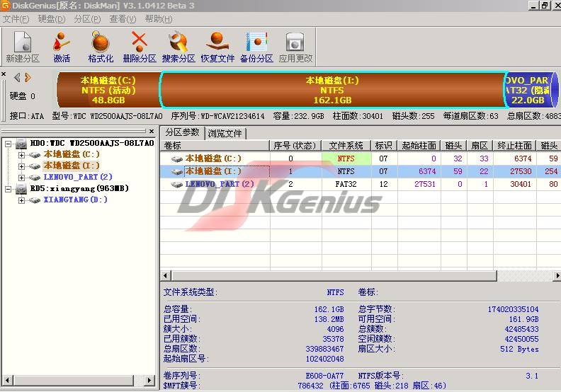Open the 分区(P) menu
The image size is (561, 392).
tap(87, 19)
